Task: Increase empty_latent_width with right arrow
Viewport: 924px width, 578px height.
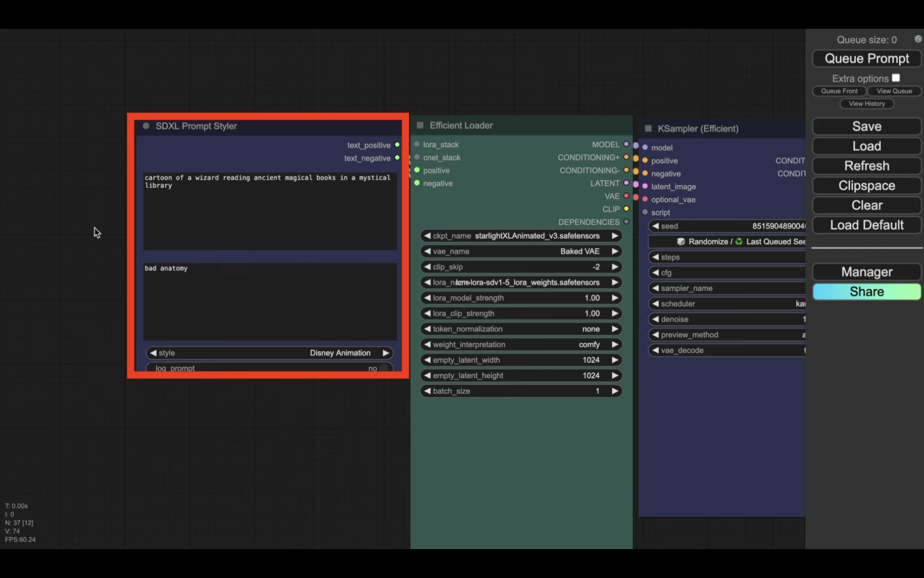Action: [x=615, y=360]
